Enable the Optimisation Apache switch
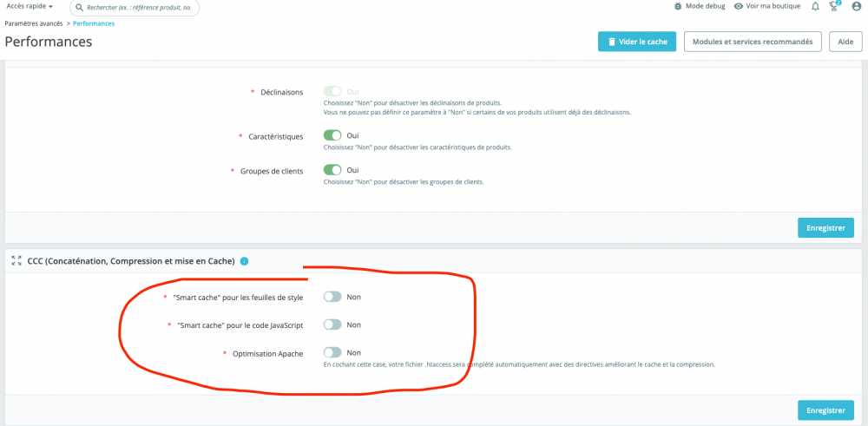 tap(332, 352)
